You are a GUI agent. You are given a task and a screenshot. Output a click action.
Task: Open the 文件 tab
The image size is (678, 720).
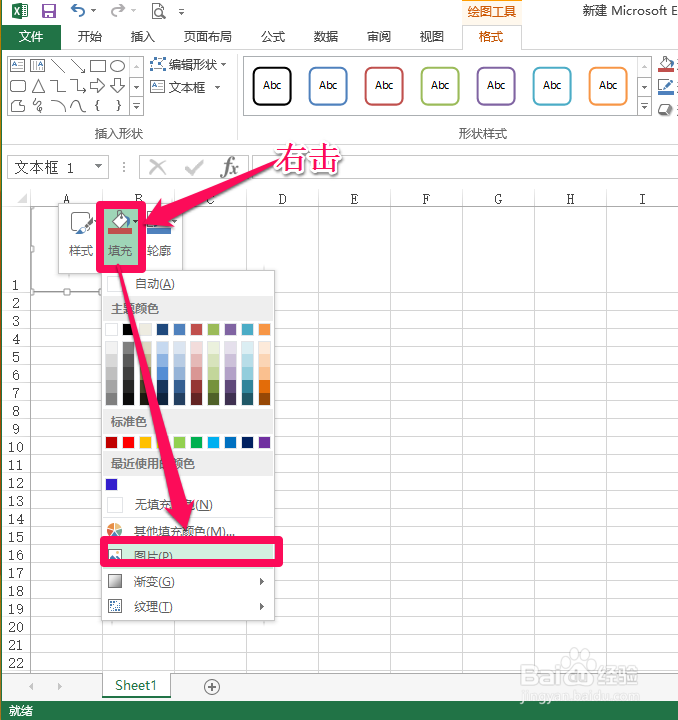click(x=31, y=37)
